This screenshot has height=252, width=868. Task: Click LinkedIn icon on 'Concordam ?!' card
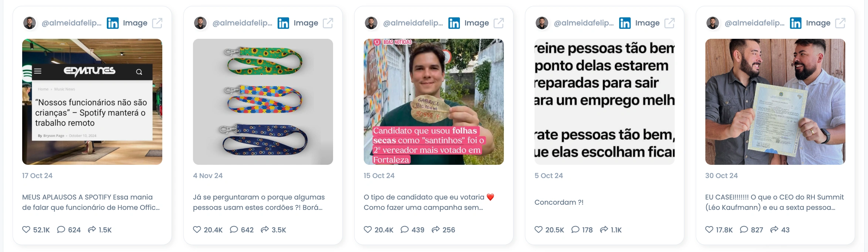pos(625,23)
